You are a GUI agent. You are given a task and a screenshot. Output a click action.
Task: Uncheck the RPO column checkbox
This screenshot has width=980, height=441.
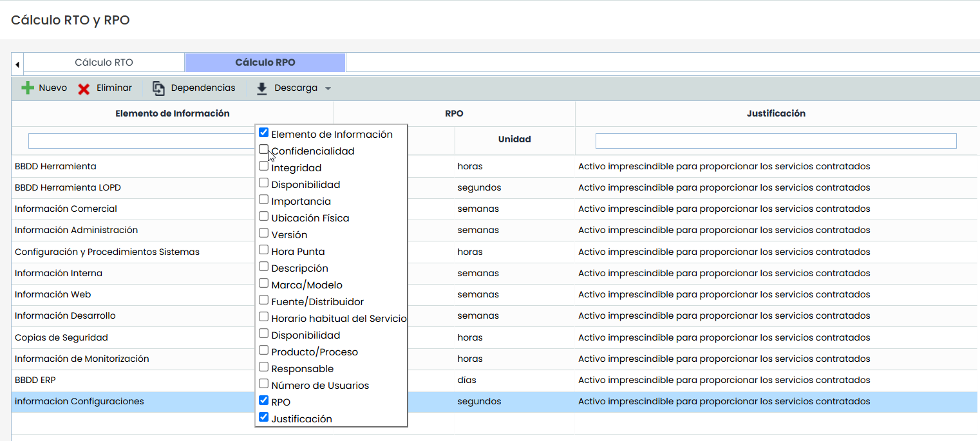click(x=263, y=401)
